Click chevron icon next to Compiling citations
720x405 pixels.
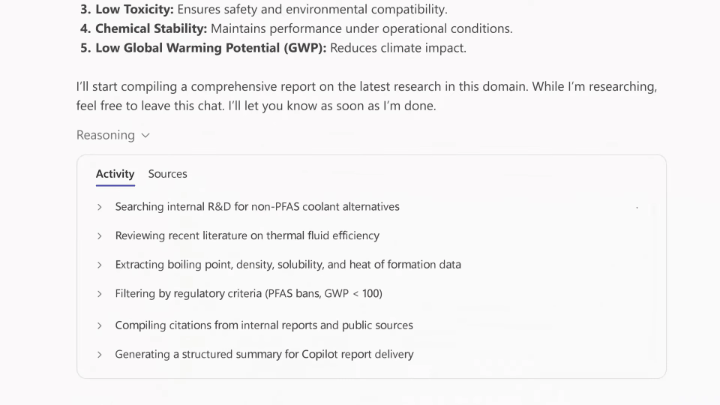tap(99, 325)
